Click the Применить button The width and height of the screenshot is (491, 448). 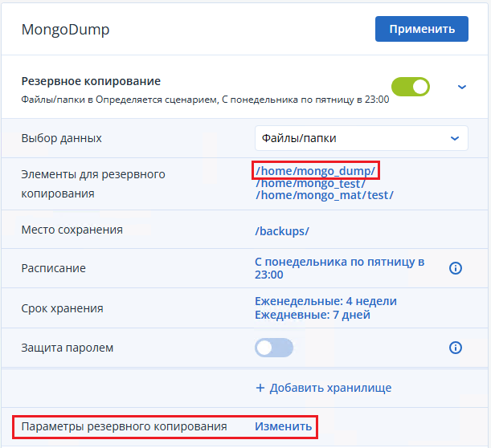point(421,29)
